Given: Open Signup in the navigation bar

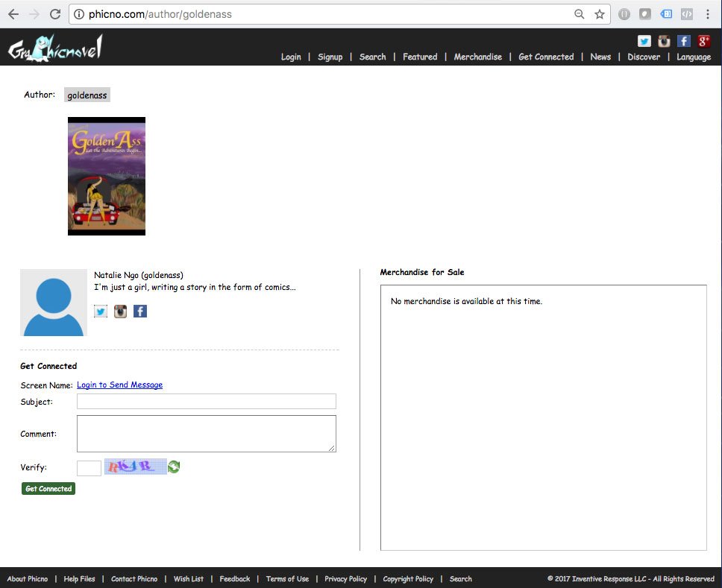Looking at the screenshot, I should (330, 57).
